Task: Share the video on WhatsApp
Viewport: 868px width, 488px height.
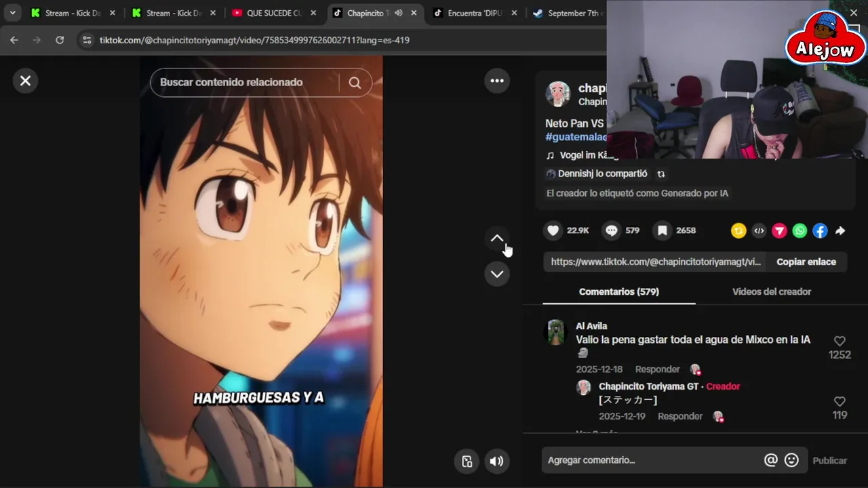Action: pos(800,231)
